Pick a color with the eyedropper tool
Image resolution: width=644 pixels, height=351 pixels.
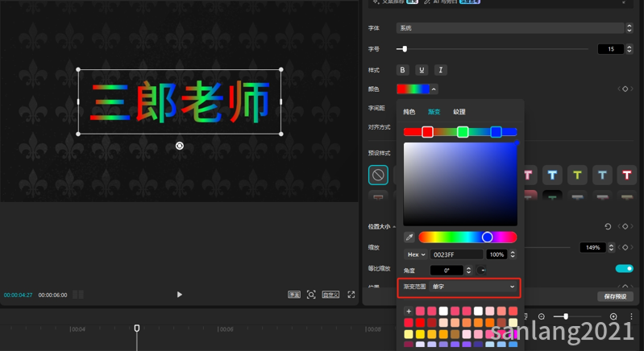(409, 237)
